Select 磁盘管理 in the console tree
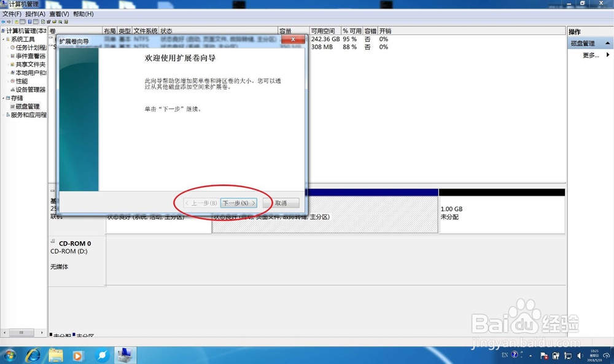The width and height of the screenshot is (614, 364). (x=28, y=106)
